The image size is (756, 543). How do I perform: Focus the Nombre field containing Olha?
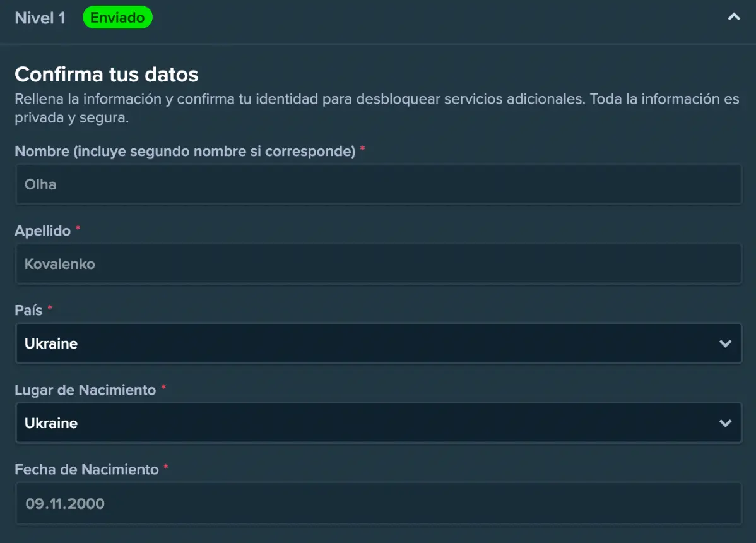coord(379,184)
